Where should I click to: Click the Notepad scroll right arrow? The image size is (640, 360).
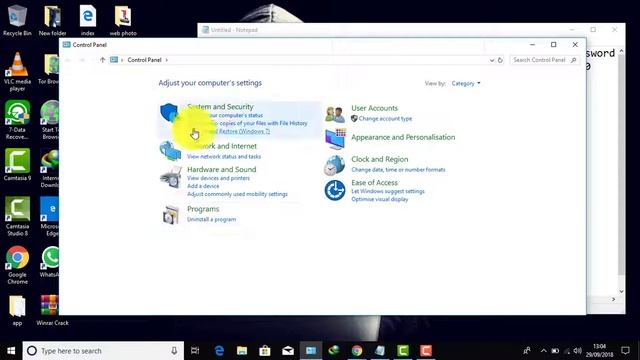613,299
